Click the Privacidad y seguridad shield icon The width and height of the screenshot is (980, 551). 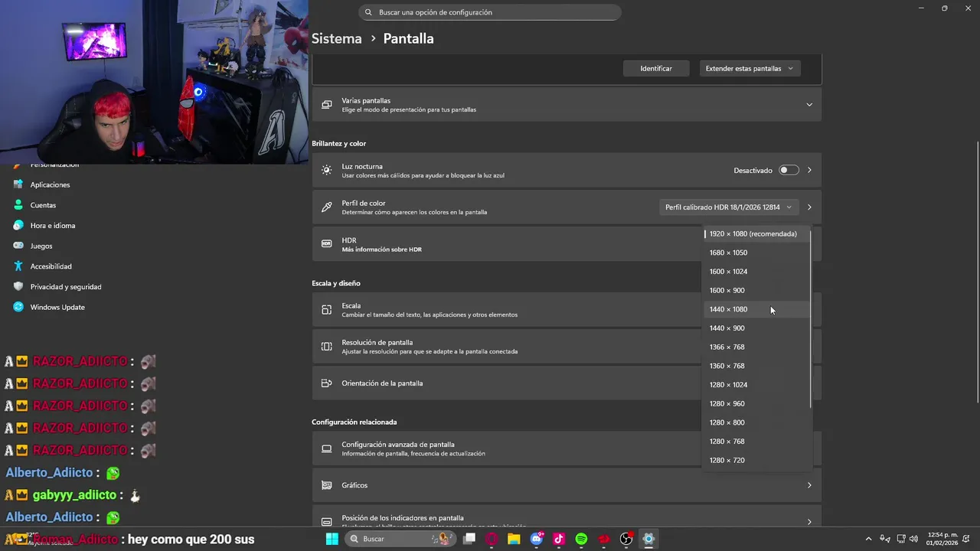click(x=18, y=287)
